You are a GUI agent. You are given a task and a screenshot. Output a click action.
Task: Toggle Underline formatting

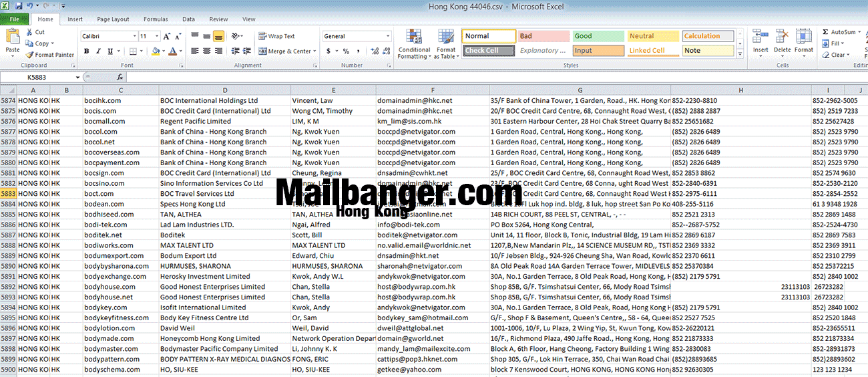109,51
